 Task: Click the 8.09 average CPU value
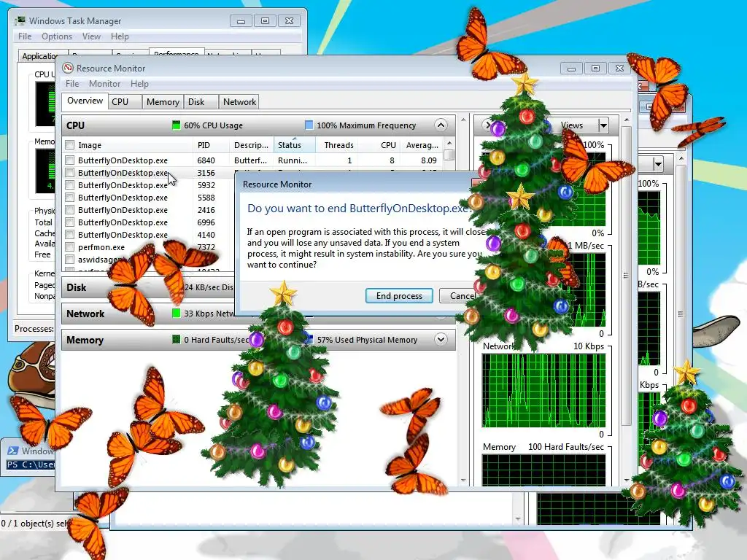(429, 160)
